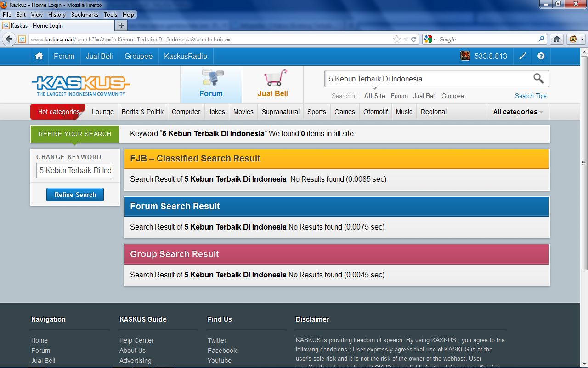Open the Lounge category
The image size is (588, 368).
[x=103, y=112]
